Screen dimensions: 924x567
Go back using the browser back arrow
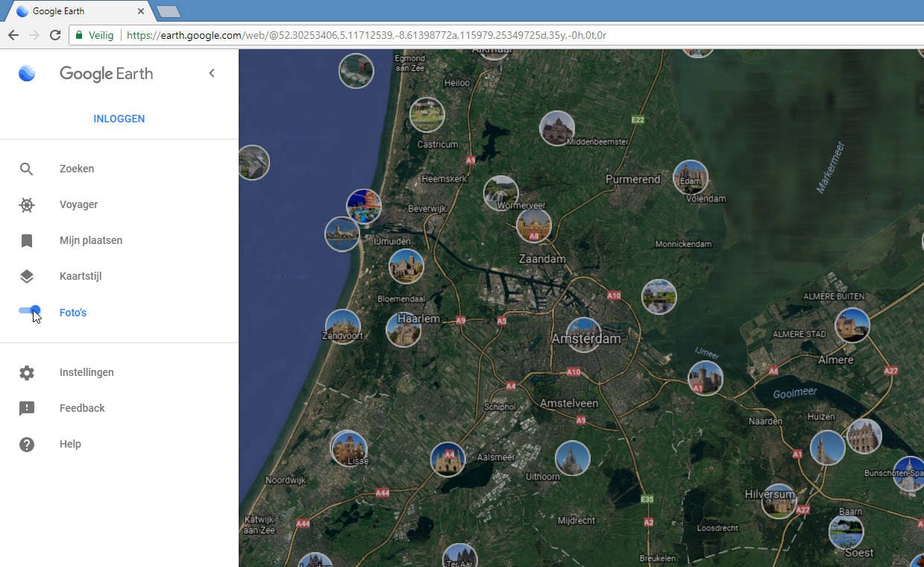pyautogui.click(x=13, y=35)
